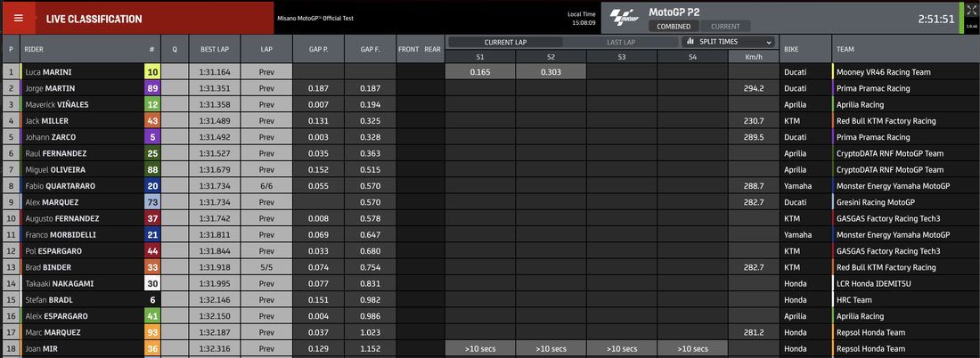This screenshot has height=358, width=980.
Task: Click the Mooney VR46 Racing Team cell
Action: pos(906,72)
